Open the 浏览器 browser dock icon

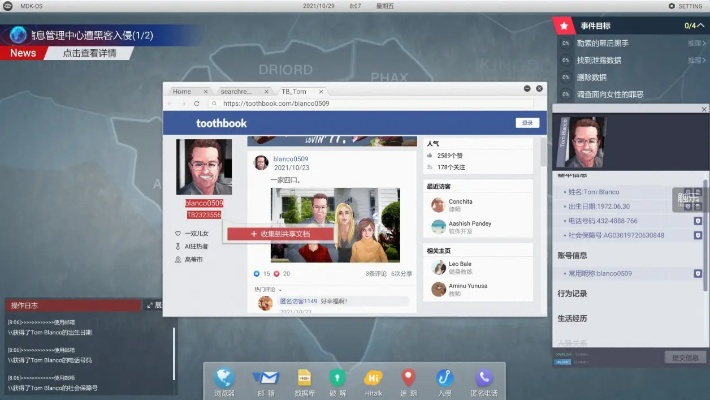(x=224, y=378)
